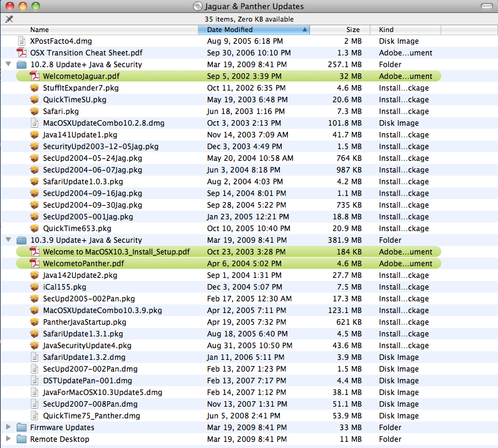This screenshot has height=448, width=498.
Task: Click the 33 MB Firmware Updates size
Action: tap(350, 428)
